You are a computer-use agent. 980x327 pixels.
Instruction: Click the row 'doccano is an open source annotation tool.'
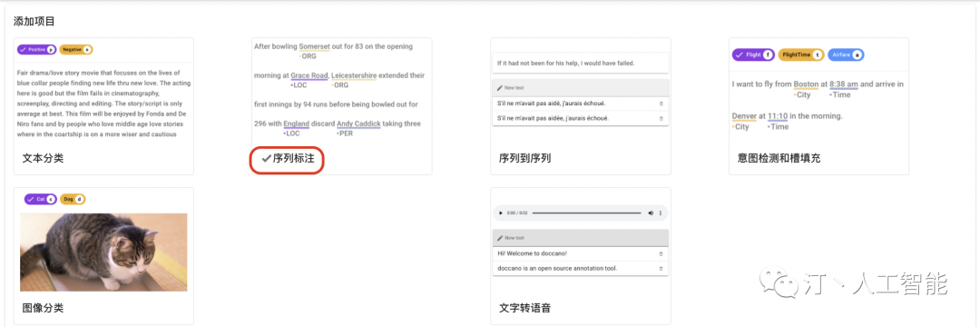(581, 268)
